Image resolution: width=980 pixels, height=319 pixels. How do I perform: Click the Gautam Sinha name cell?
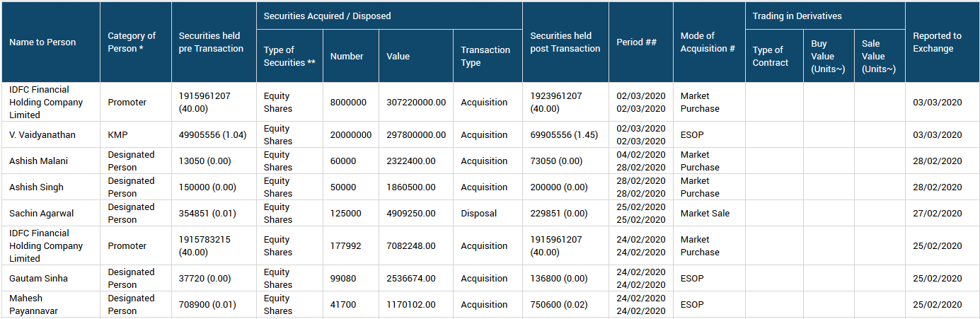(39, 279)
